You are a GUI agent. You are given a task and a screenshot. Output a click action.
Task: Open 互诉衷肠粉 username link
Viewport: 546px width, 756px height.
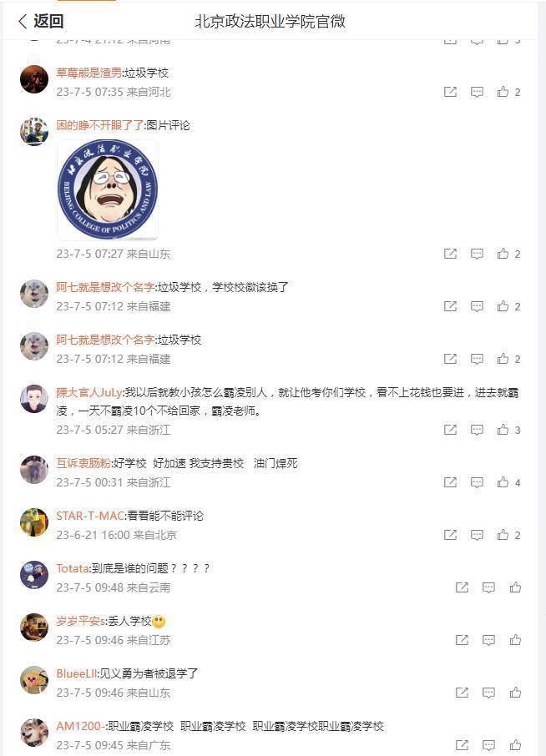[83, 463]
